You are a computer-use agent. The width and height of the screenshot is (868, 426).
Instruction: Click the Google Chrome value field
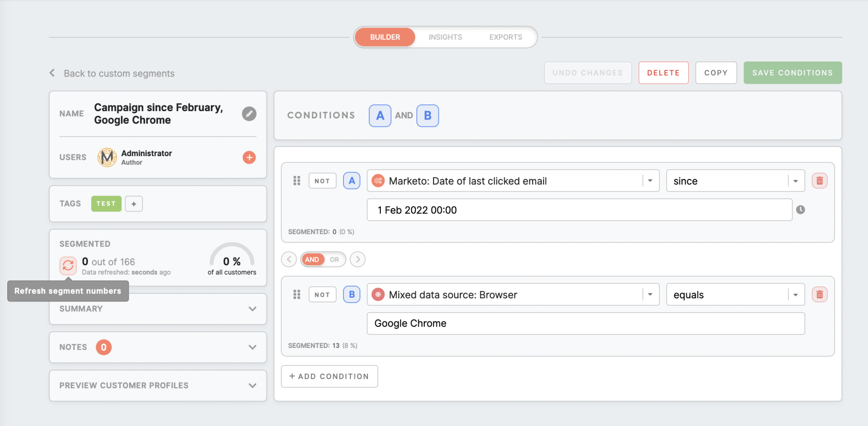pos(586,324)
